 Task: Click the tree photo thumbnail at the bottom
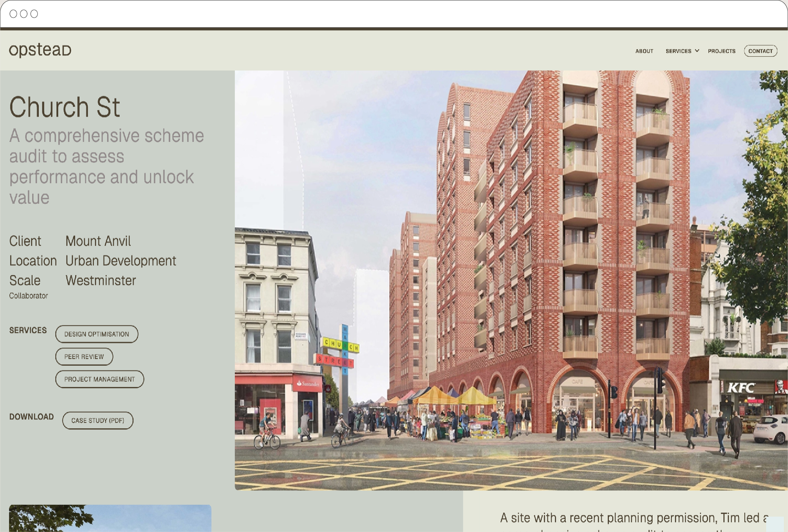[x=110, y=518]
